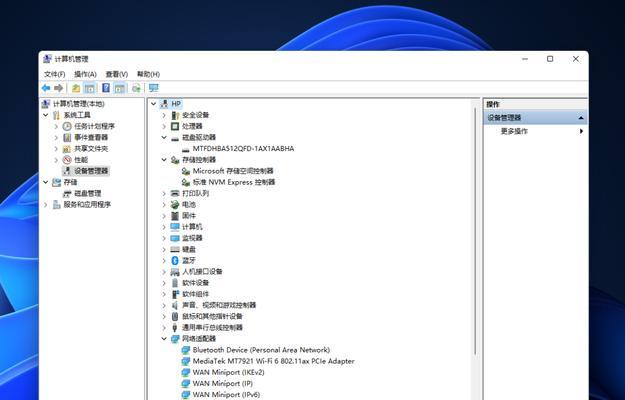The width and height of the screenshot is (625, 400).
Task: Click the 固件 firmware icon
Action: (x=175, y=216)
